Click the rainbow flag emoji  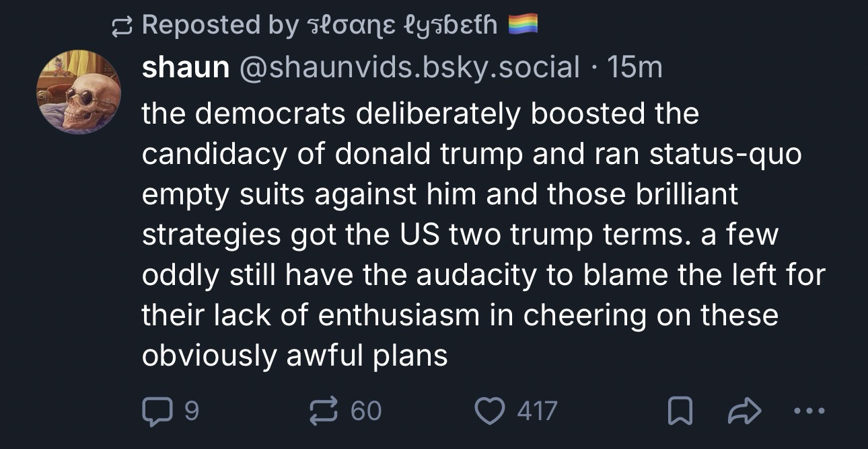522,26
